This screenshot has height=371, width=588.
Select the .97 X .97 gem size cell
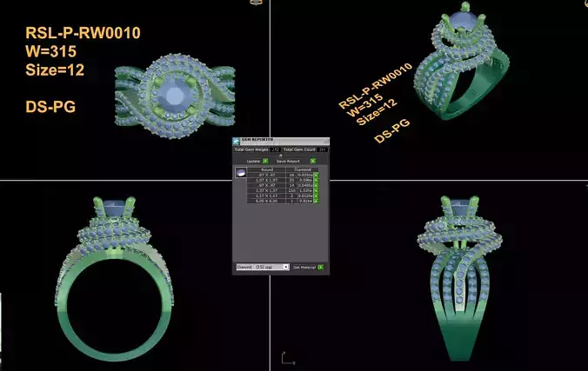[x=267, y=186]
